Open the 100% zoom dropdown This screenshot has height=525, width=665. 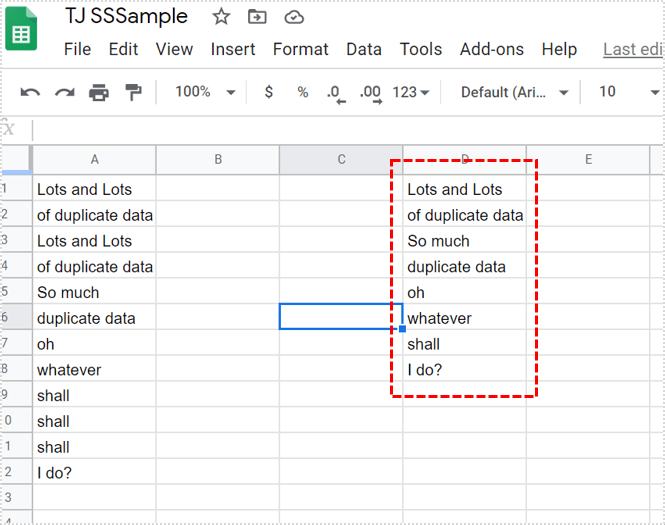click(204, 92)
